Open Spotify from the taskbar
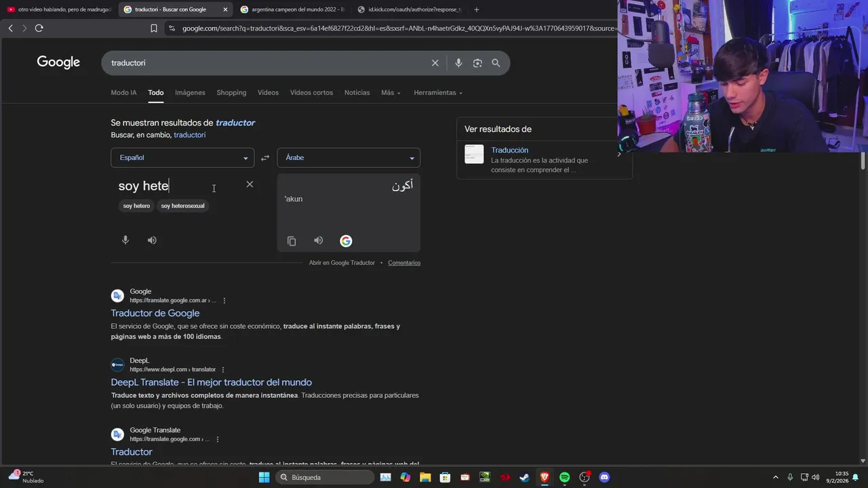 point(564,477)
